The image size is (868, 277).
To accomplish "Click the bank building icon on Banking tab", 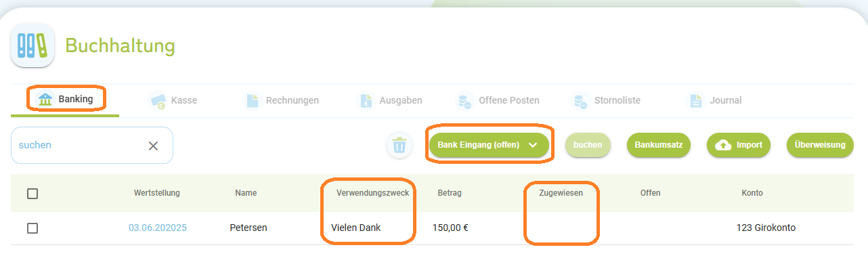I will (x=45, y=100).
